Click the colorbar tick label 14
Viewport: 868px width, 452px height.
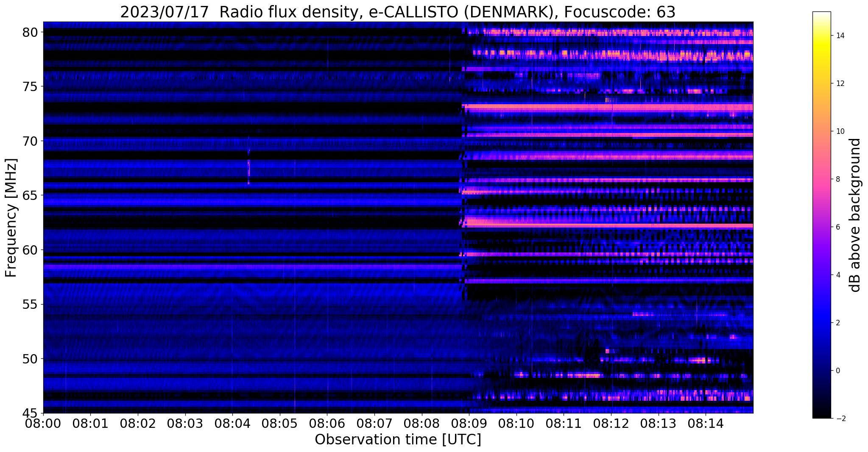(x=840, y=36)
